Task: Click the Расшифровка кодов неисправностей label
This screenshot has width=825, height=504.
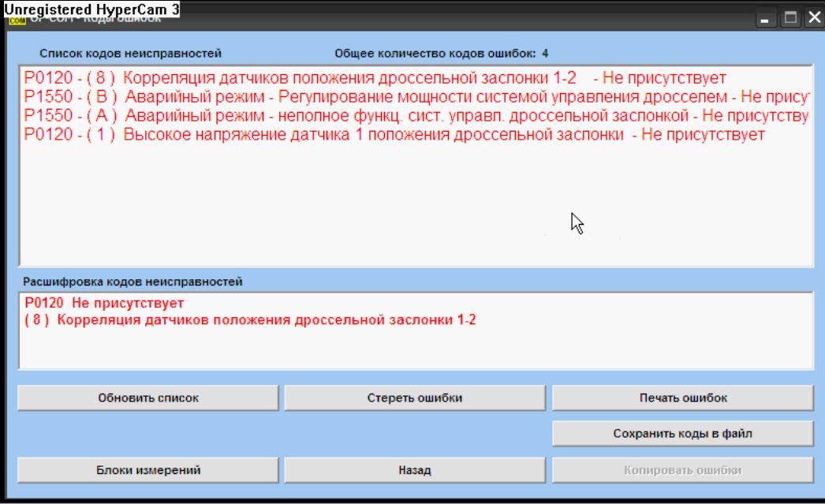Action: (133, 282)
